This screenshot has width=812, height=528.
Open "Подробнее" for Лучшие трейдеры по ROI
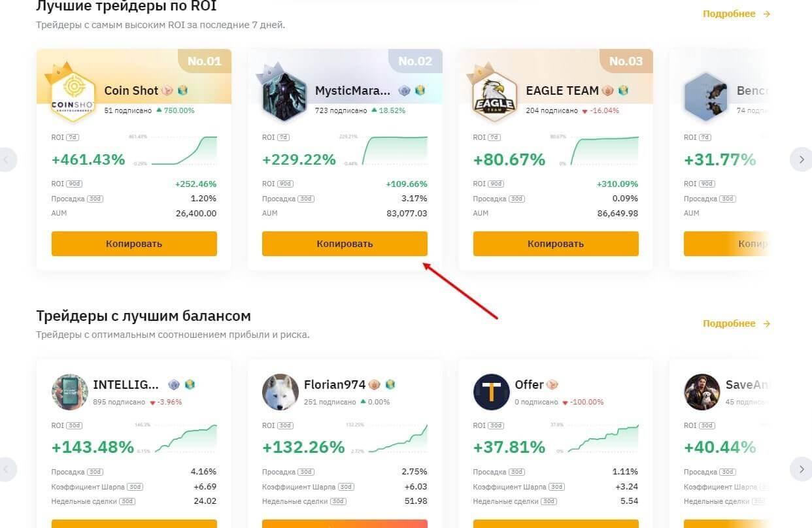(x=736, y=14)
